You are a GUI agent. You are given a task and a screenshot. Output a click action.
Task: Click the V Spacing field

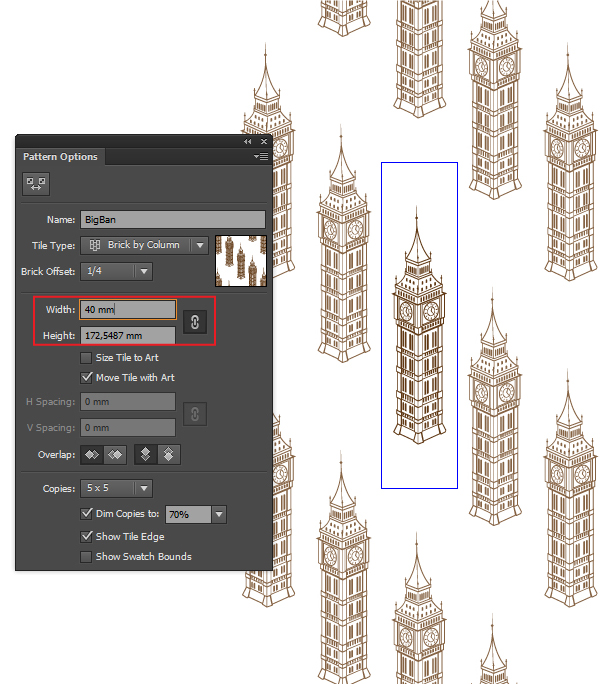click(128, 428)
